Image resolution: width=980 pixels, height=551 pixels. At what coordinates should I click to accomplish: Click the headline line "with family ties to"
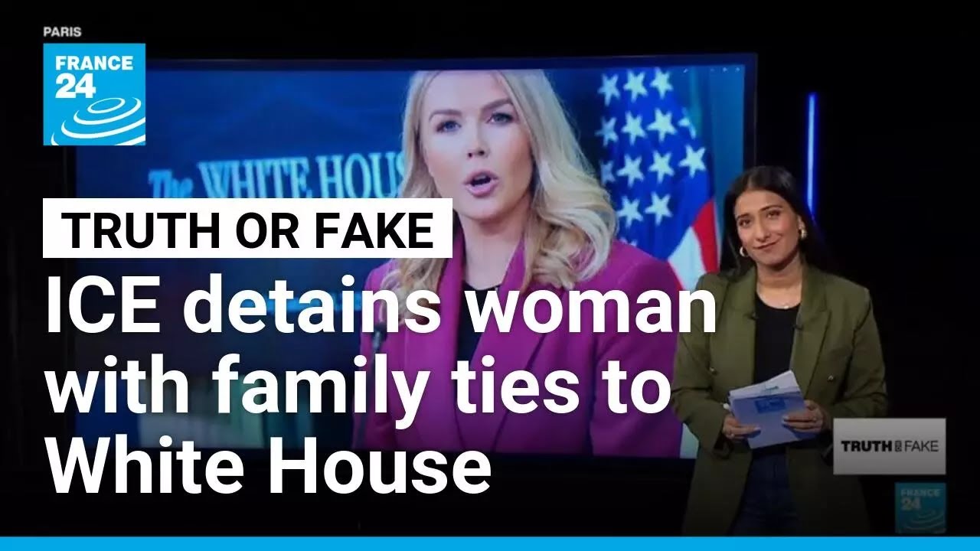click(354, 390)
